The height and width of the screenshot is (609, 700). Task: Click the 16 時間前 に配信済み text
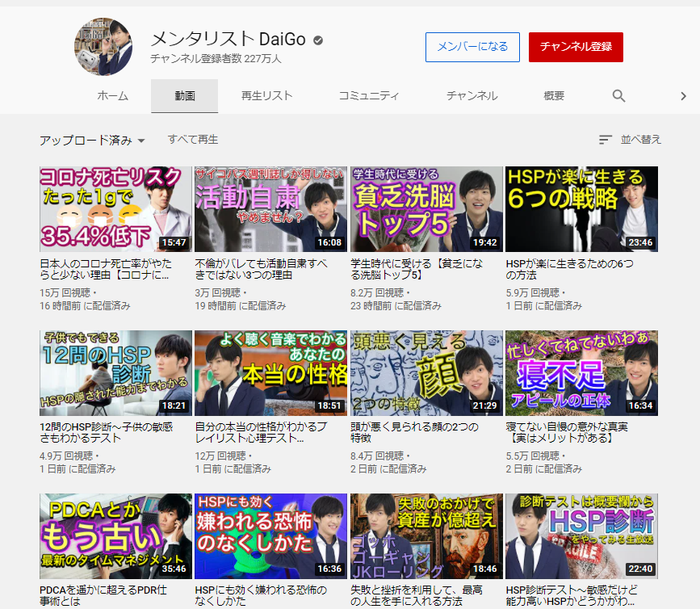pos(85,306)
